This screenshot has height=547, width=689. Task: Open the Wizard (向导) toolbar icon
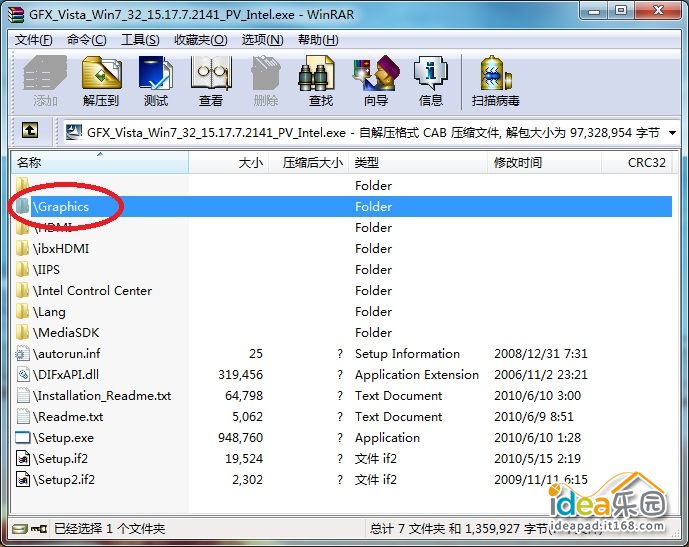pos(376,73)
